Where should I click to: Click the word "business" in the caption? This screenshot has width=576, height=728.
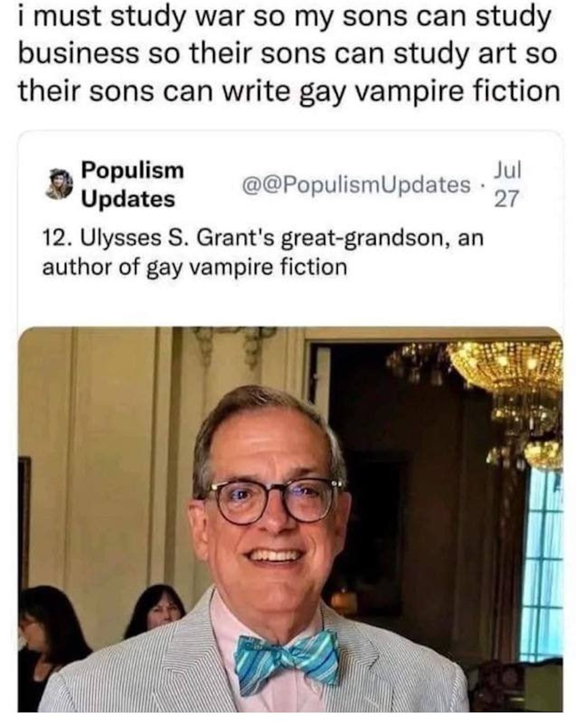point(78,55)
